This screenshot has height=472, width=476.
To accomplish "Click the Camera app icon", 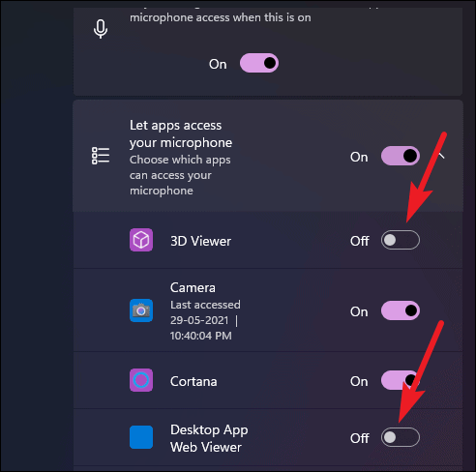I will [141, 310].
